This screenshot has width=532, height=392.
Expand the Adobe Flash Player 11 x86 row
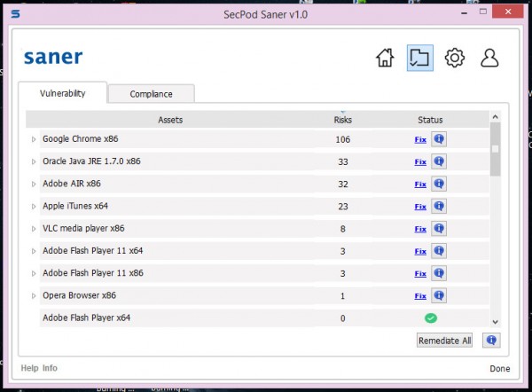pyautogui.click(x=34, y=273)
